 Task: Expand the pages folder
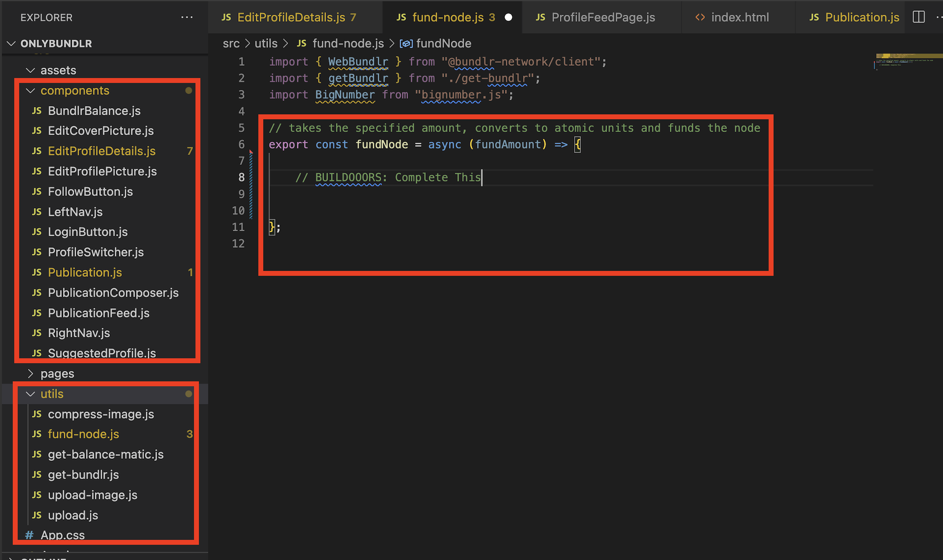tap(30, 373)
